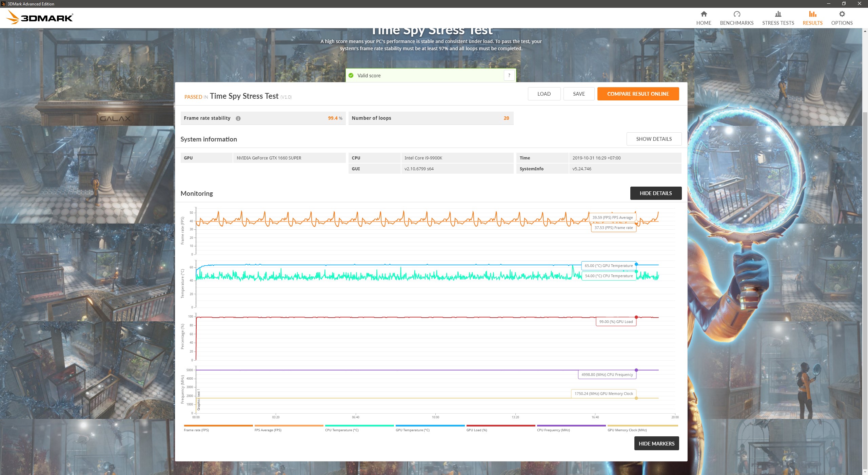This screenshot has width=868, height=475.
Task: Toggle CPU Frequency (MHz) legend series
Action: [x=571, y=428]
